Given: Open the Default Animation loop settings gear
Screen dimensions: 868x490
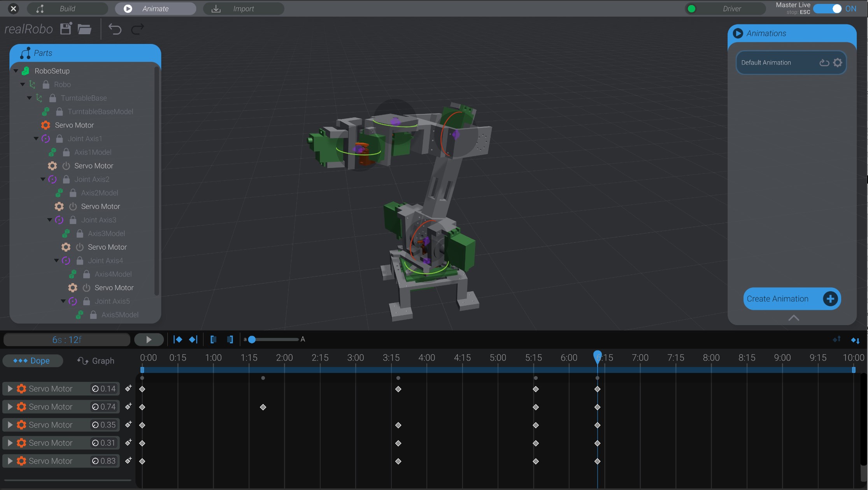Looking at the screenshot, I should pos(837,62).
